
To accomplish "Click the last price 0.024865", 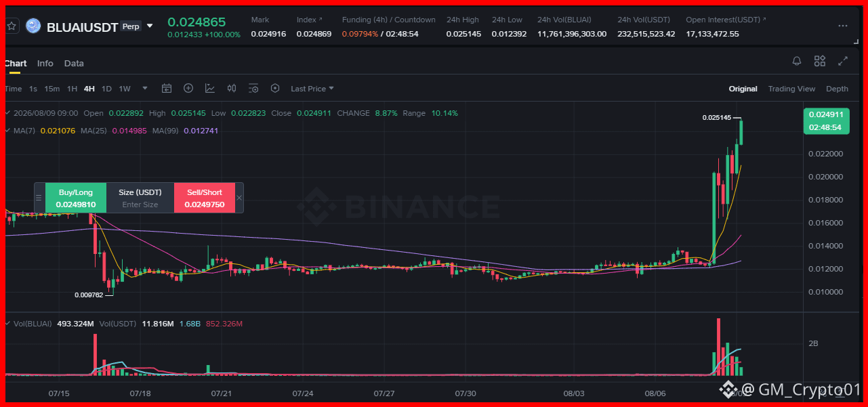I will click(197, 22).
